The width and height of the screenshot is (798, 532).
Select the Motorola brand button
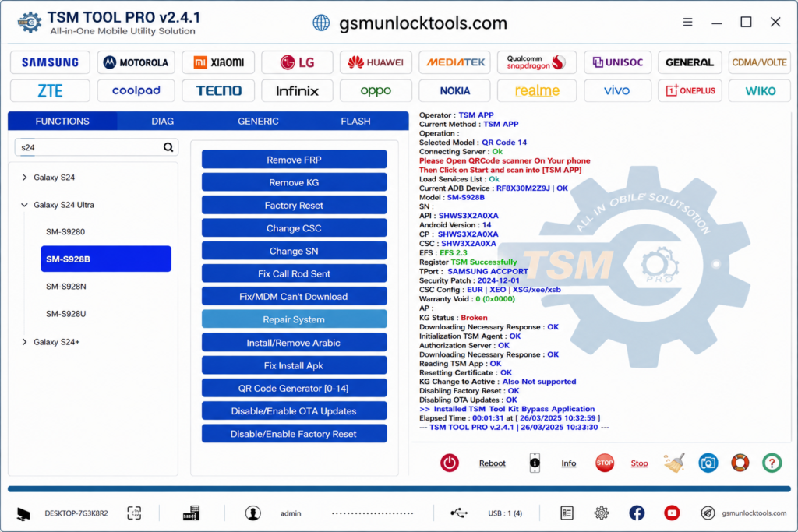coord(136,62)
